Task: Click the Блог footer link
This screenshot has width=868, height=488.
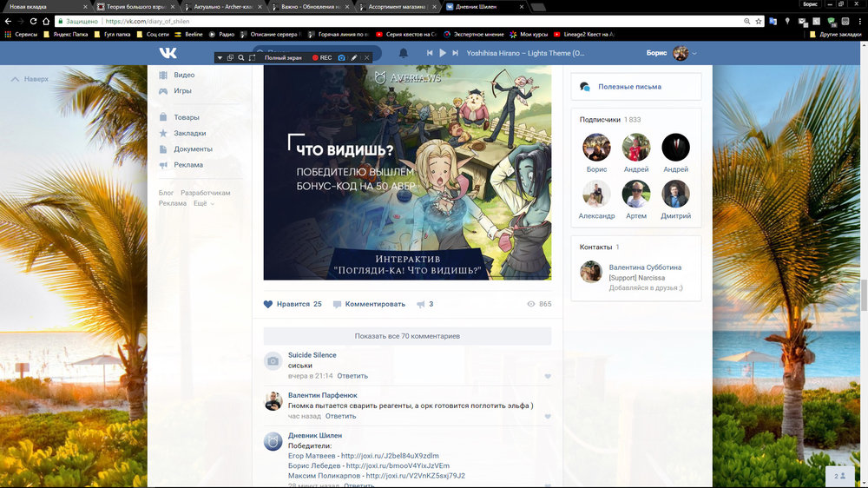Action: (x=166, y=193)
